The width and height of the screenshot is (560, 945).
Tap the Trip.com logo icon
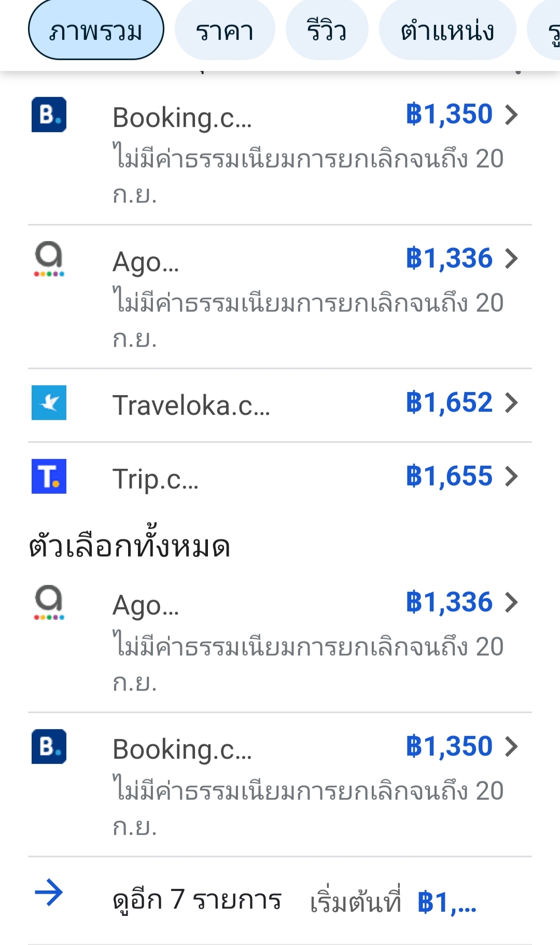49,476
